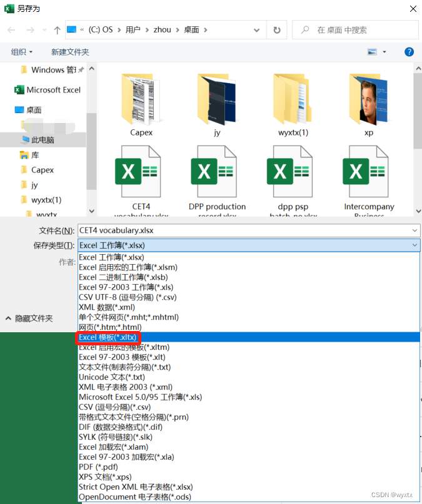Click 新建文件夹 button
The height and width of the screenshot is (504, 422).
pyautogui.click(x=70, y=52)
